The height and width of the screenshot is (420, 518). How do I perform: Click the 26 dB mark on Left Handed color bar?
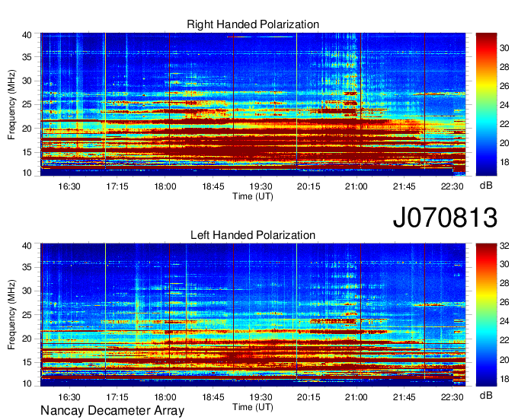504,303
